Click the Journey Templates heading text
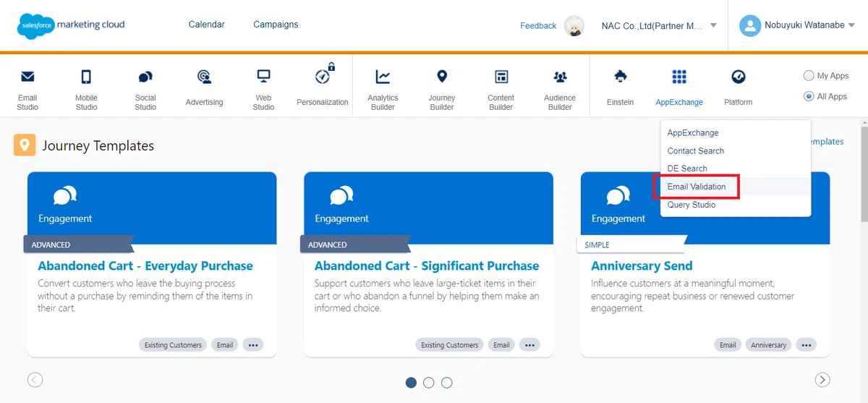 pyautogui.click(x=98, y=145)
